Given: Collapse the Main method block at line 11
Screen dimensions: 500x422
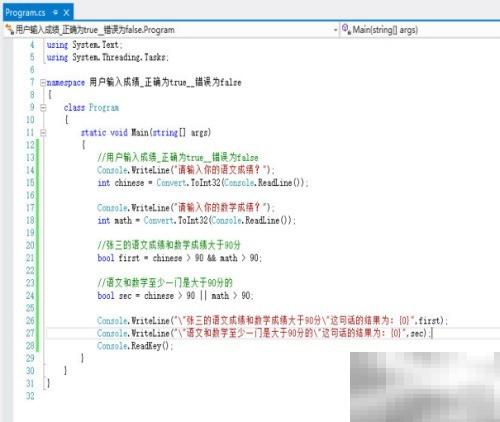Looking at the screenshot, I should point(43,133).
